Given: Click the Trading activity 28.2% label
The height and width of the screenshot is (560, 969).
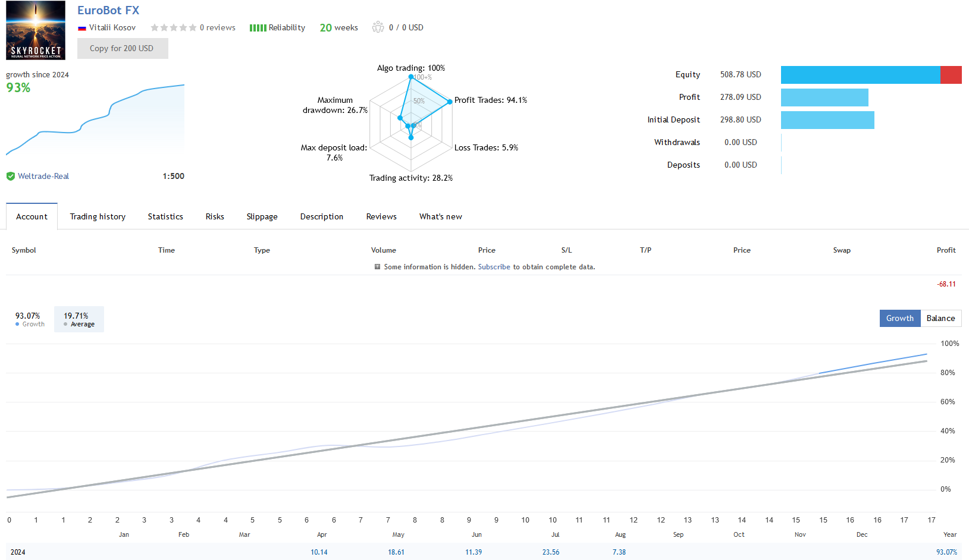Looking at the screenshot, I should 411,178.
